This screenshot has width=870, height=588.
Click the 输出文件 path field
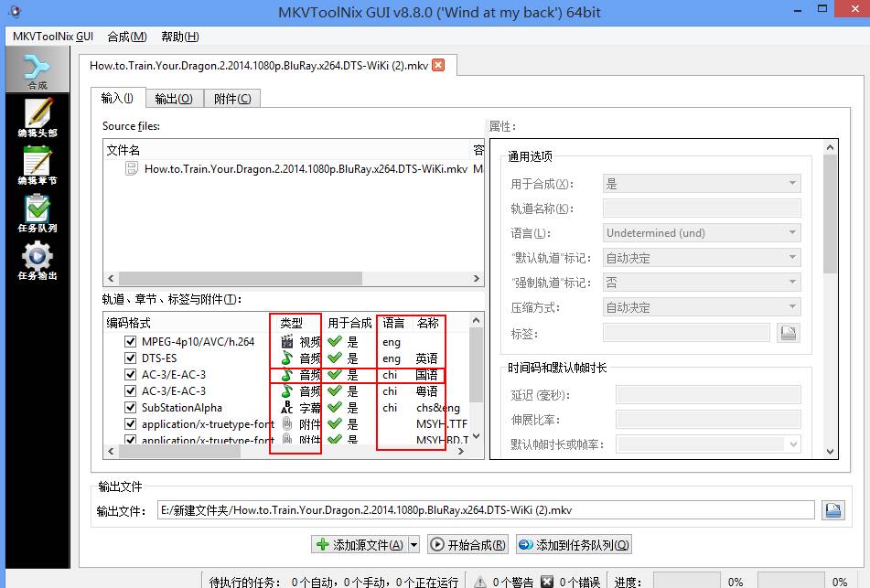click(x=486, y=509)
